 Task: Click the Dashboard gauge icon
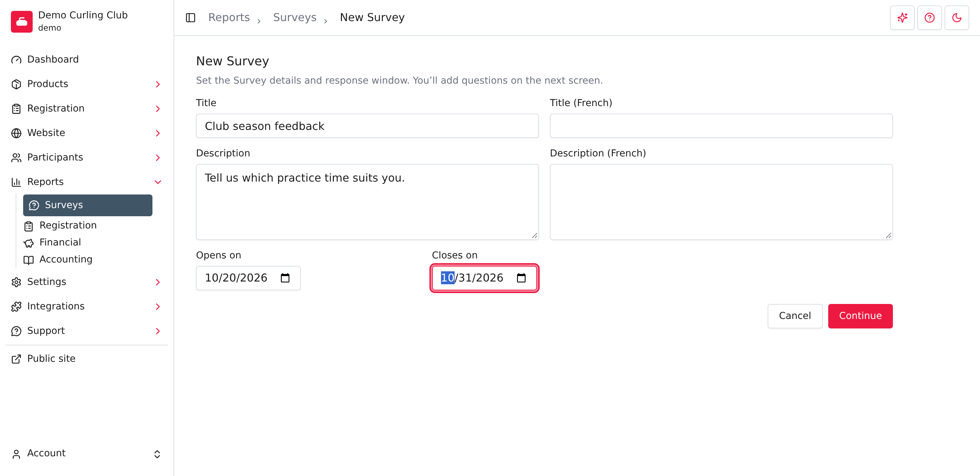(16, 60)
